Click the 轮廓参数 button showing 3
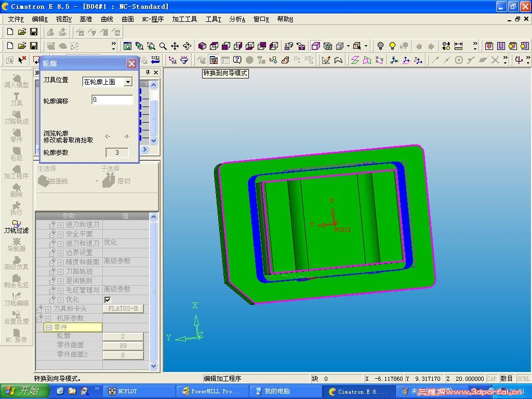Image resolution: width=532 pixels, height=399 pixels. click(117, 153)
